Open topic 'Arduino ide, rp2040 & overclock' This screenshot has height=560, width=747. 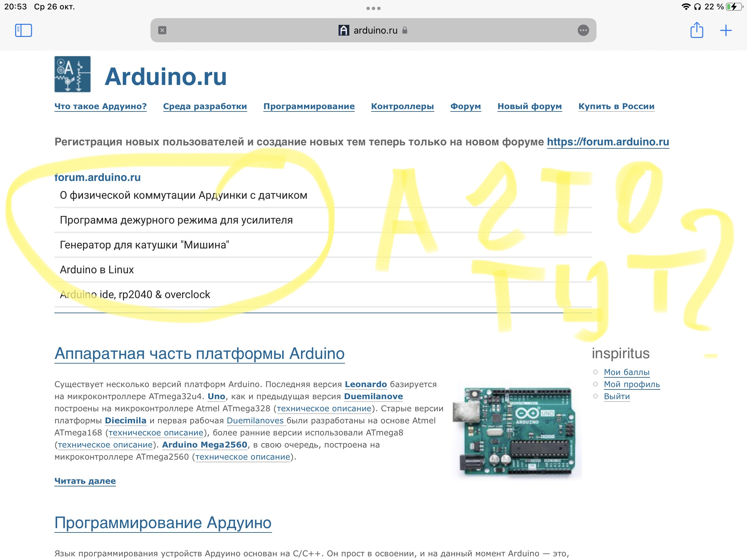135,294
